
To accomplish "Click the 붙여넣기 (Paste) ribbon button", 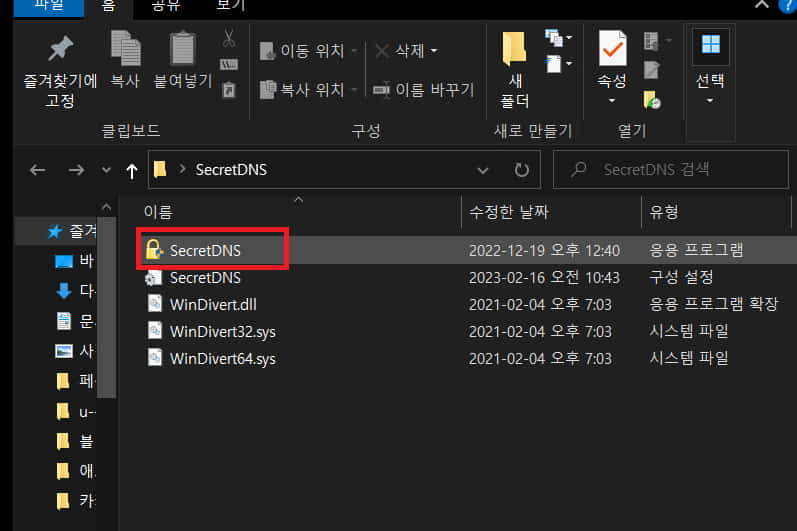I will (x=182, y=60).
